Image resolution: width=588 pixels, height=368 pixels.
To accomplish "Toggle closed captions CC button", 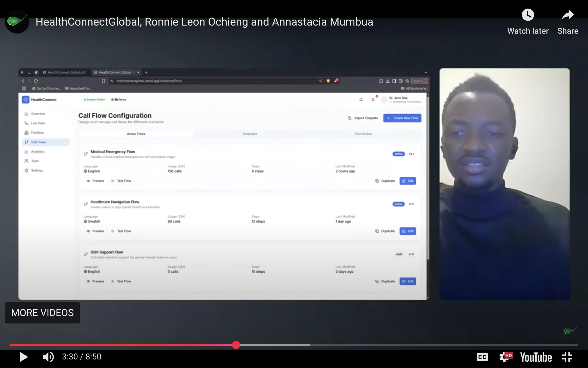I will tap(482, 357).
